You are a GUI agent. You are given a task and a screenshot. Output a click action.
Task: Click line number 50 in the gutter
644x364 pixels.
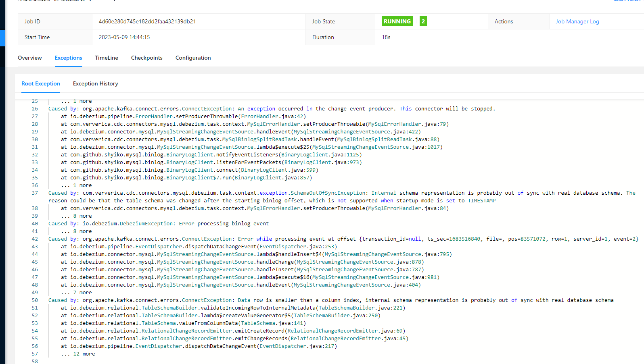tap(35, 300)
